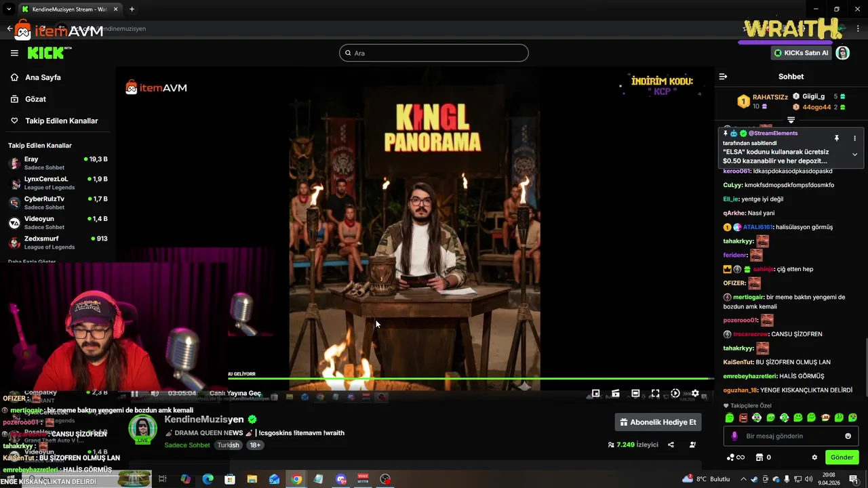Focus the Ara search field
The image size is (868, 488).
(434, 53)
